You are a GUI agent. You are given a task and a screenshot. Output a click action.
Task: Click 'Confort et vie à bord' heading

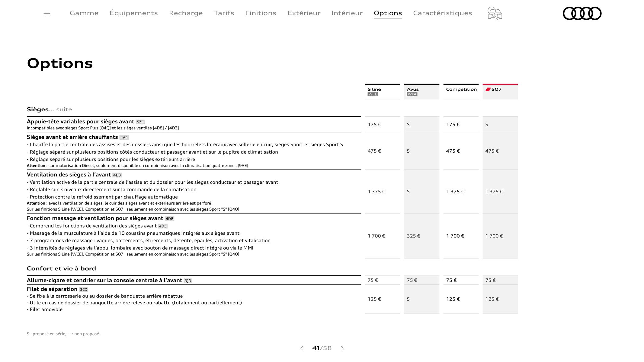(61, 268)
